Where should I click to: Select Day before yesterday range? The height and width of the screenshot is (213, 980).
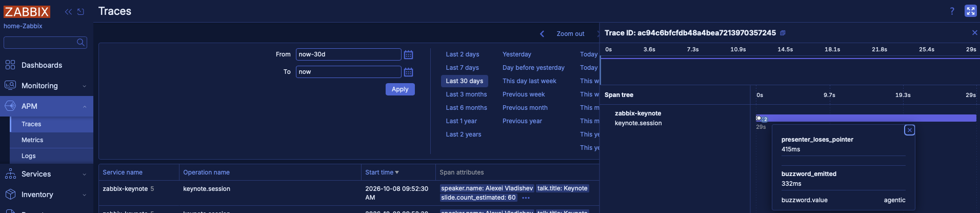(x=533, y=68)
